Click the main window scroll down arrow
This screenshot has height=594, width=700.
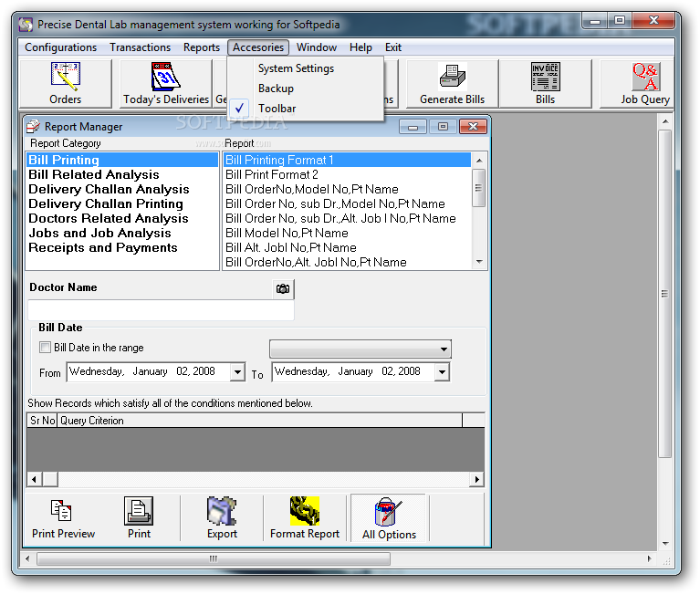(x=665, y=543)
